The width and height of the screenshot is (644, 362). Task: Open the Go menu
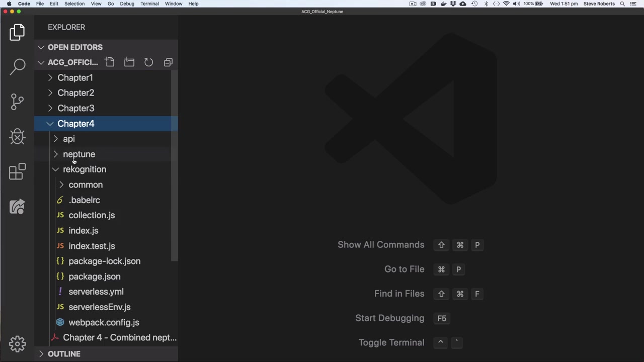click(x=111, y=4)
